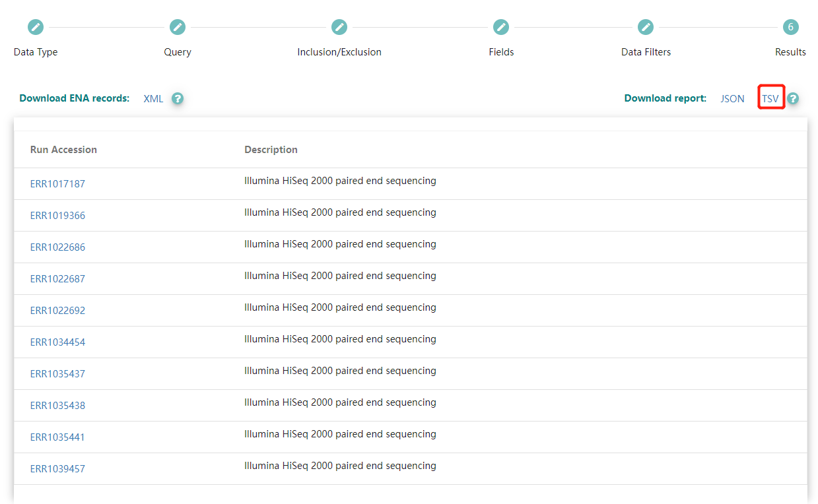This screenshot has width=818, height=504.
Task: Go to the Data Type step label
Action: (36, 52)
